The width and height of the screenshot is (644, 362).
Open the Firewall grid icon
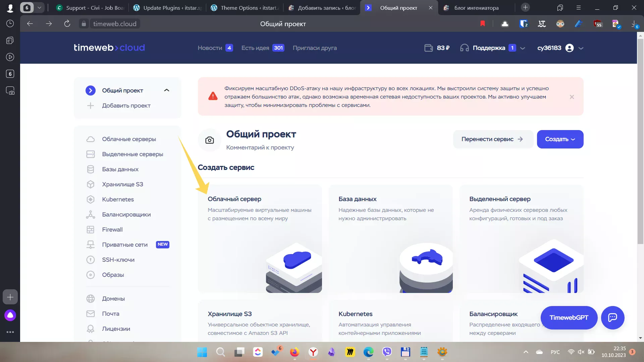coord(91,230)
